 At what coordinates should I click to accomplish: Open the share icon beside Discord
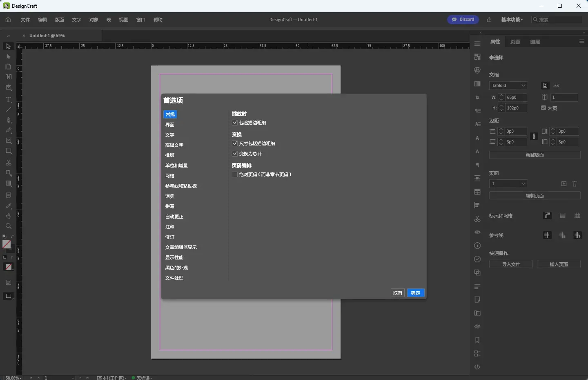[x=489, y=20]
